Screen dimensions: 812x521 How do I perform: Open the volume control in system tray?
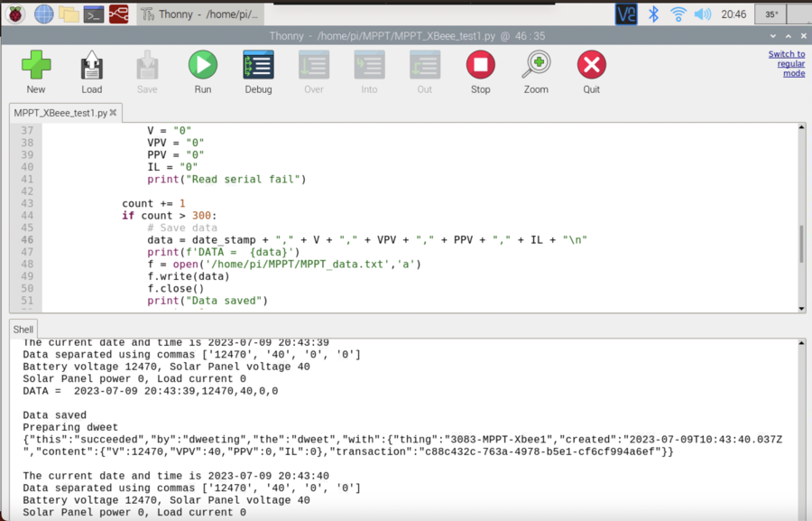pyautogui.click(x=703, y=14)
